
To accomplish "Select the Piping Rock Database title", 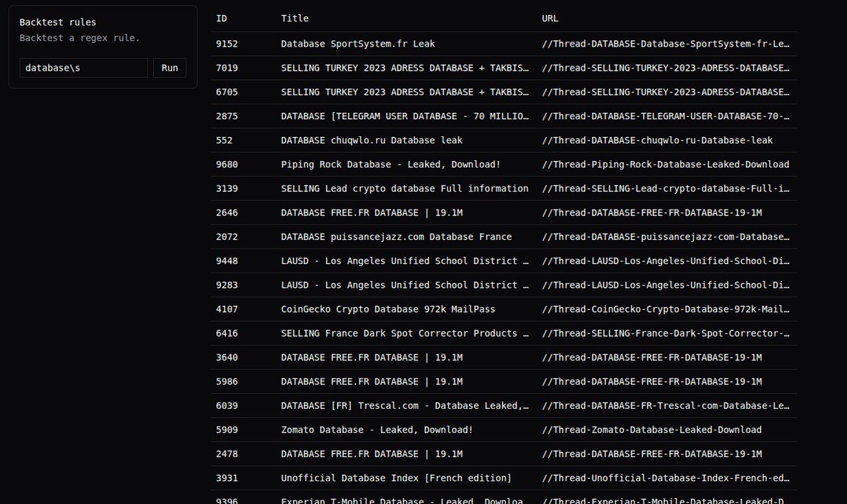I will pyautogui.click(x=391, y=164).
